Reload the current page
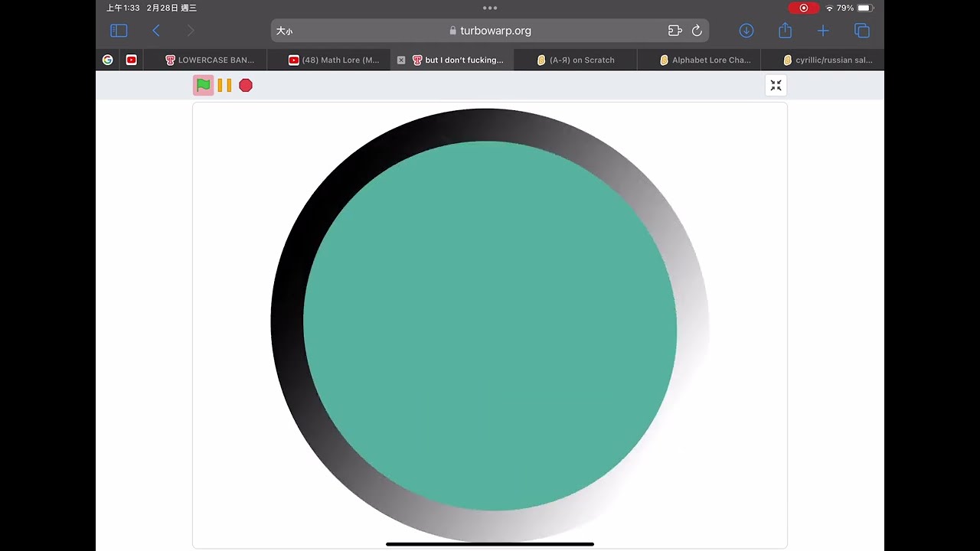 [x=697, y=31]
